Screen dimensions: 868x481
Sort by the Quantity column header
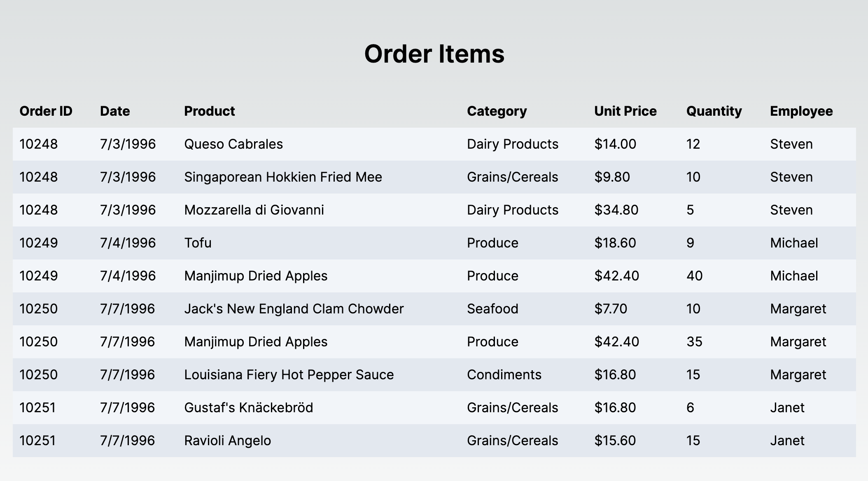click(x=714, y=111)
